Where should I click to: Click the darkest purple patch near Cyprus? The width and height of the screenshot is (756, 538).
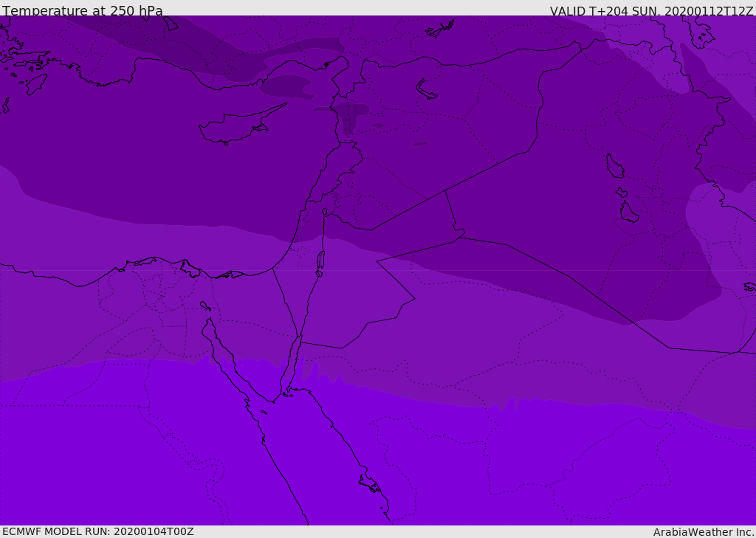pyautogui.click(x=286, y=86)
